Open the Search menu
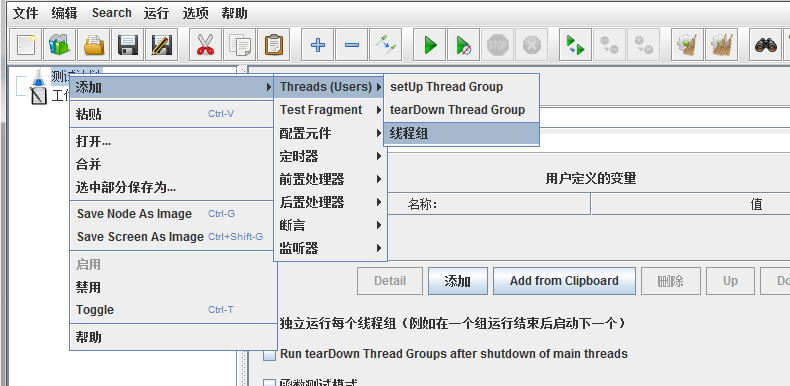This screenshot has width=790, height=386. pos(111,13)
